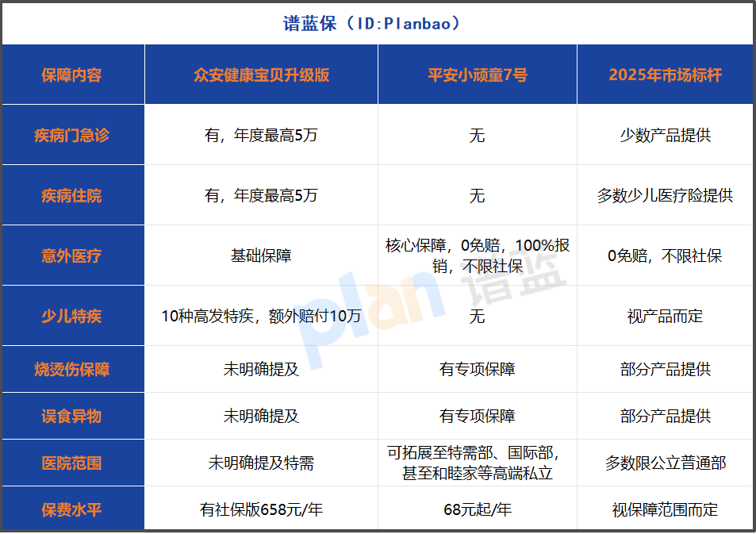
Task: Click the 烧烫伤保障 row label
Action: (x=75, y=369)
